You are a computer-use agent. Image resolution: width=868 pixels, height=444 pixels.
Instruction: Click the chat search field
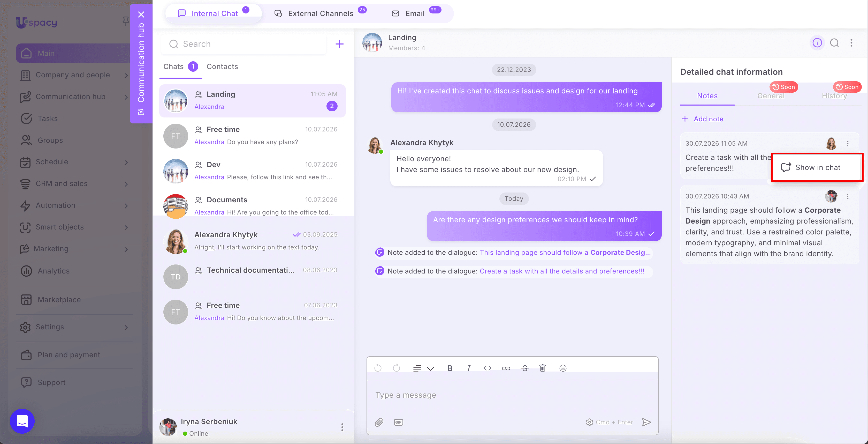point(243,44)
